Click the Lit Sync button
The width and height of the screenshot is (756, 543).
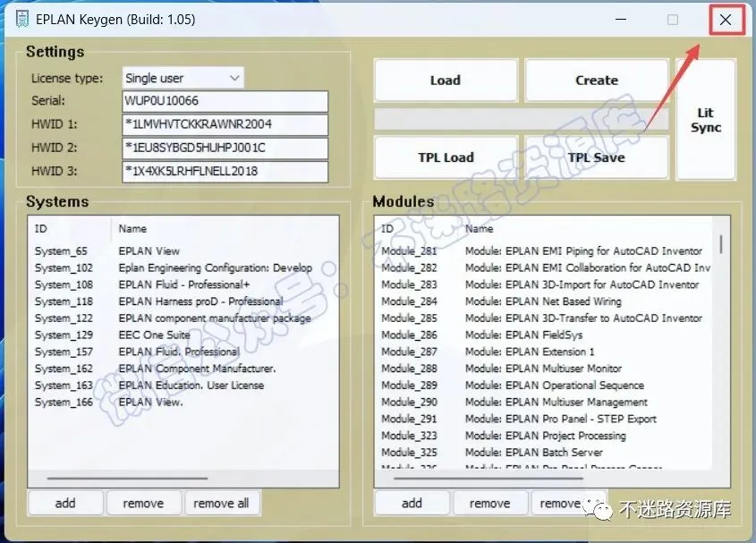(x=706, y=120)
